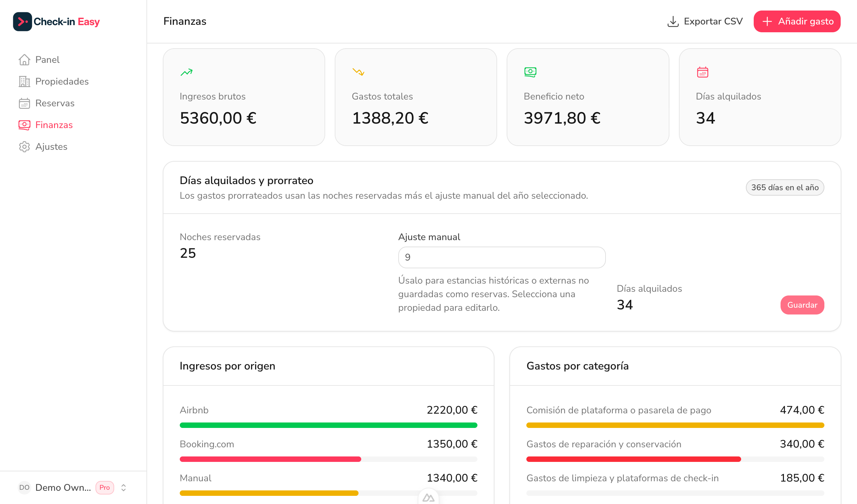This screenshot has height=504, width=857.
Task: Click the green banknote icon on Beneficio neto
Action: (x=530, y=72)
